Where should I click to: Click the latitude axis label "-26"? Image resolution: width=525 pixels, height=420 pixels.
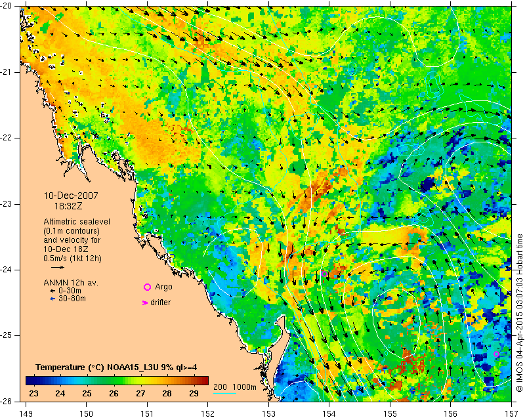pos(7,401)
